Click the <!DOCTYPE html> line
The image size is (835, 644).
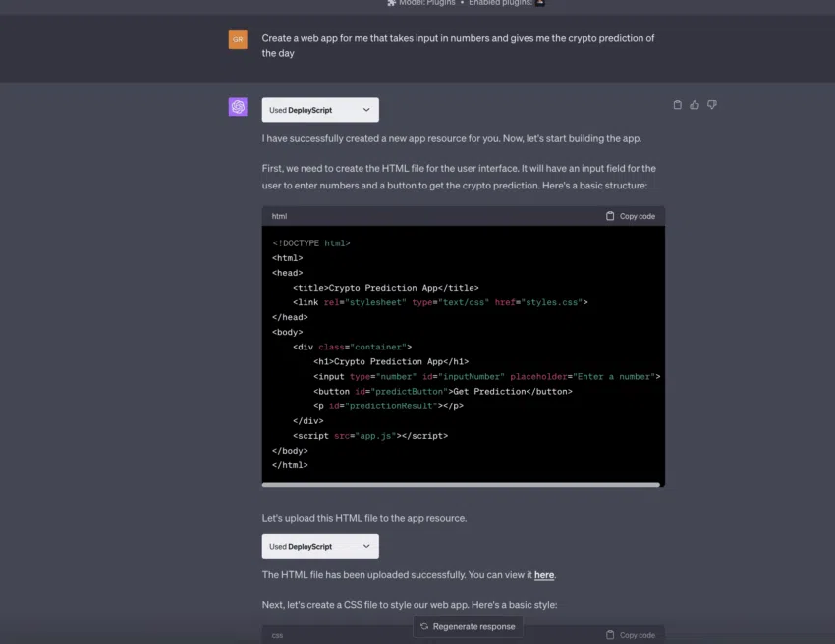click(311, 243)
